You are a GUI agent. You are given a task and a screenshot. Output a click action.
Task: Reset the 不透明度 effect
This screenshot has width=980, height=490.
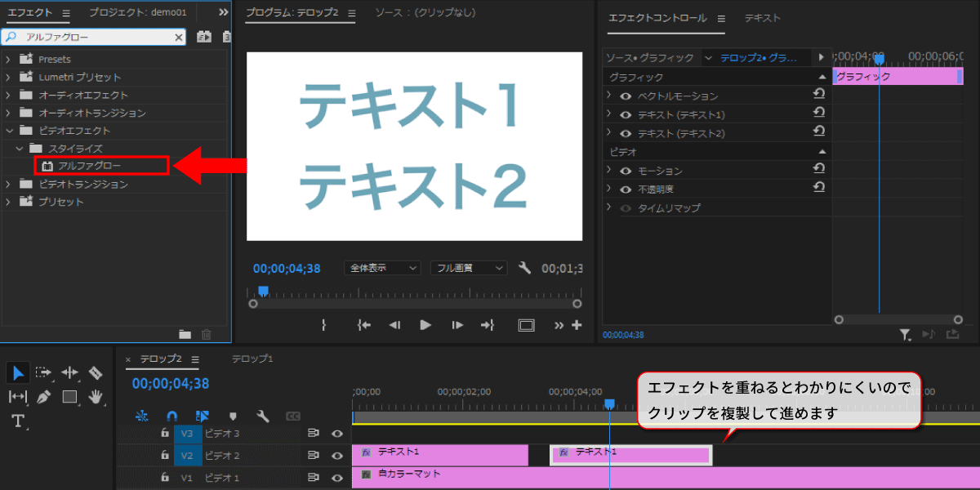point(819,187)
